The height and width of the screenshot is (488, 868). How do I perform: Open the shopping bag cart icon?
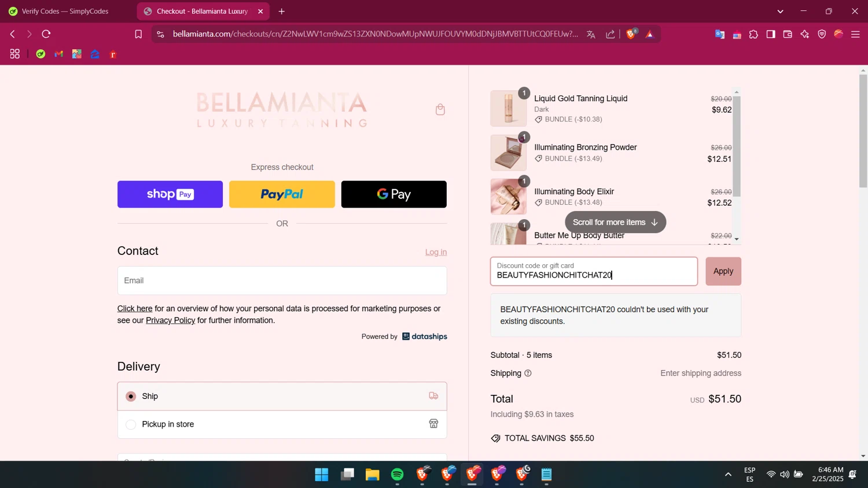[x=440, y=109]
